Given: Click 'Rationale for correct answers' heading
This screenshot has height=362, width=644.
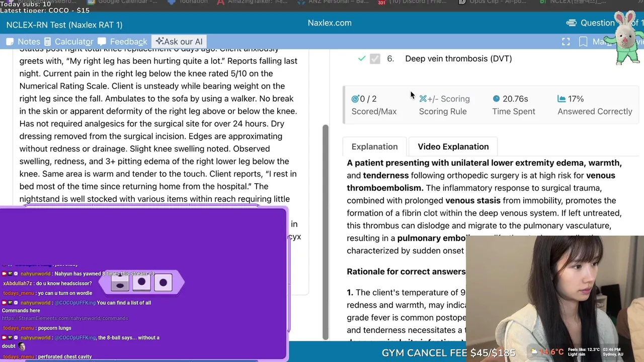Looking at the screenshot, I should coord(406,271).
